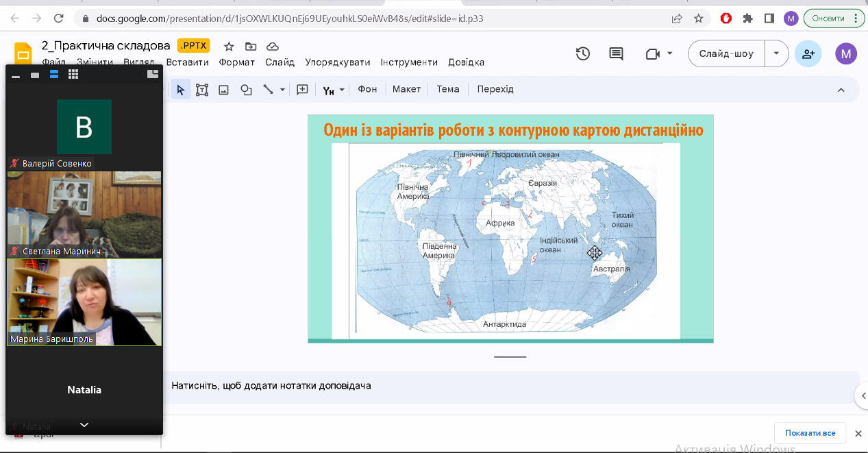
Task: Switch Zoom panel to single-speaker view
Action: pos(35,75)
